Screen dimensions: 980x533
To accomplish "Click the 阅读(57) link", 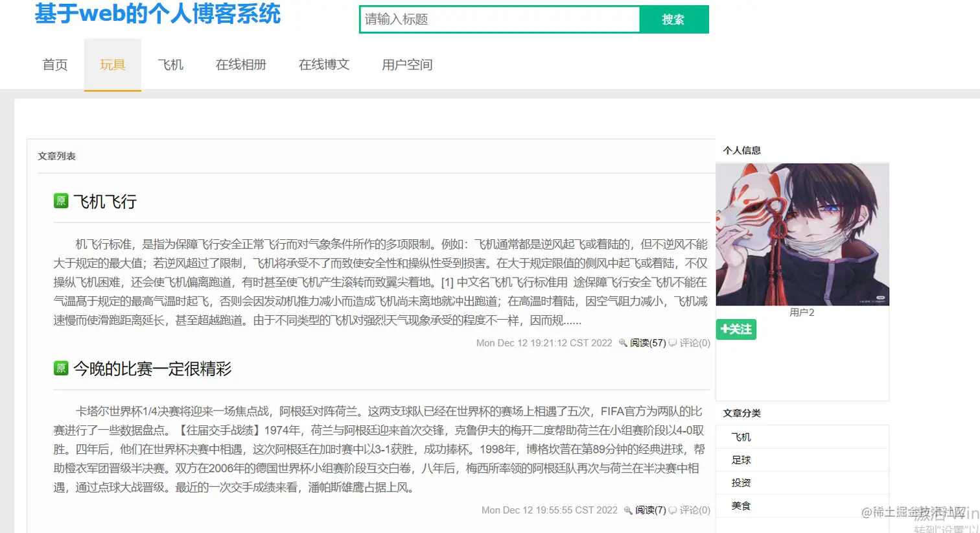I will click(x=648, y=343).
